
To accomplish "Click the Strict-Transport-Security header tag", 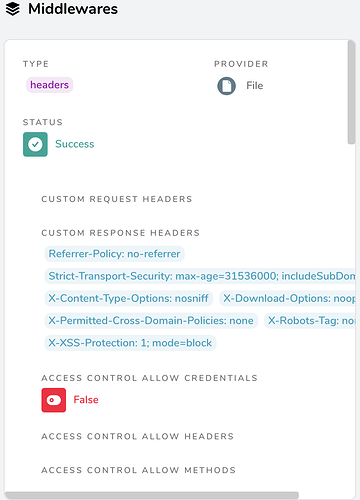I will (x=200, y=276).
